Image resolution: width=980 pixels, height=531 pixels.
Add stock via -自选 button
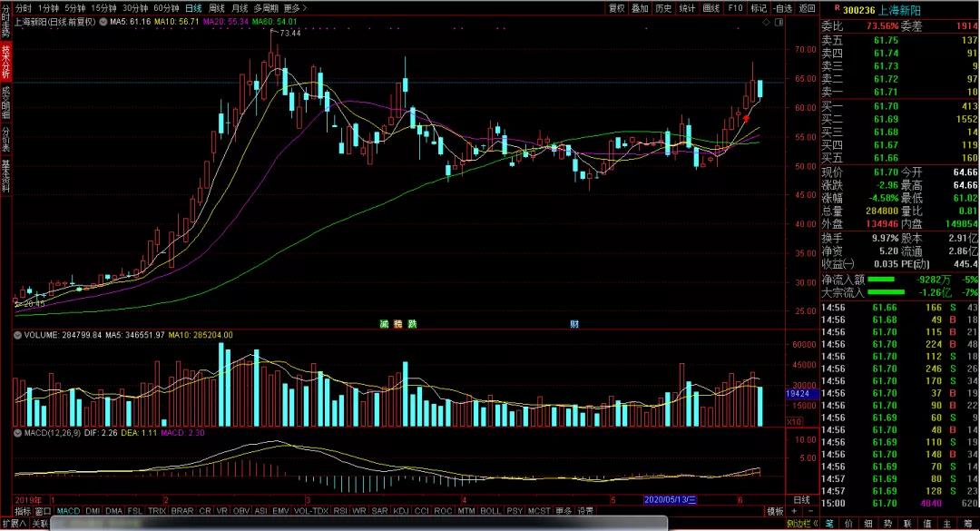tap(782, 8)
